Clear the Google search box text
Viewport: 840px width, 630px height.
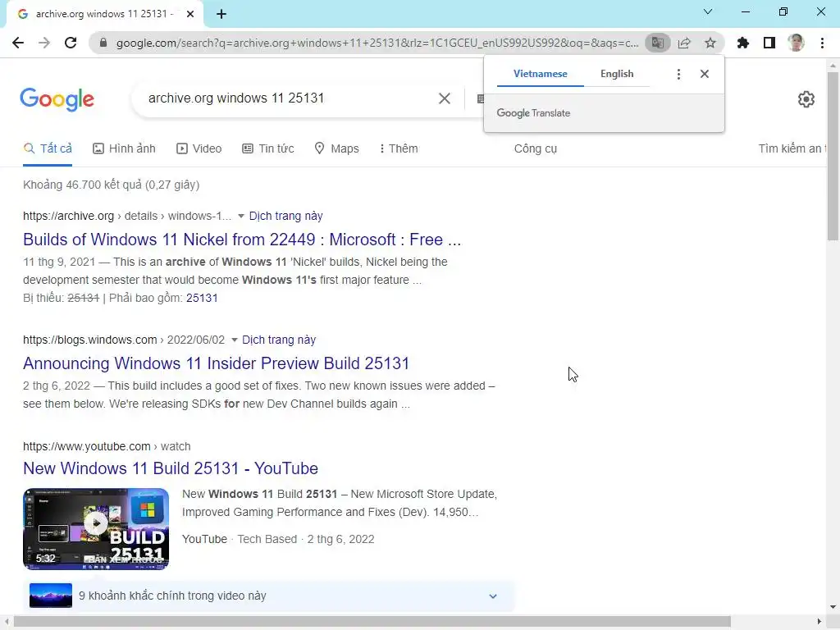coord(444,98)
